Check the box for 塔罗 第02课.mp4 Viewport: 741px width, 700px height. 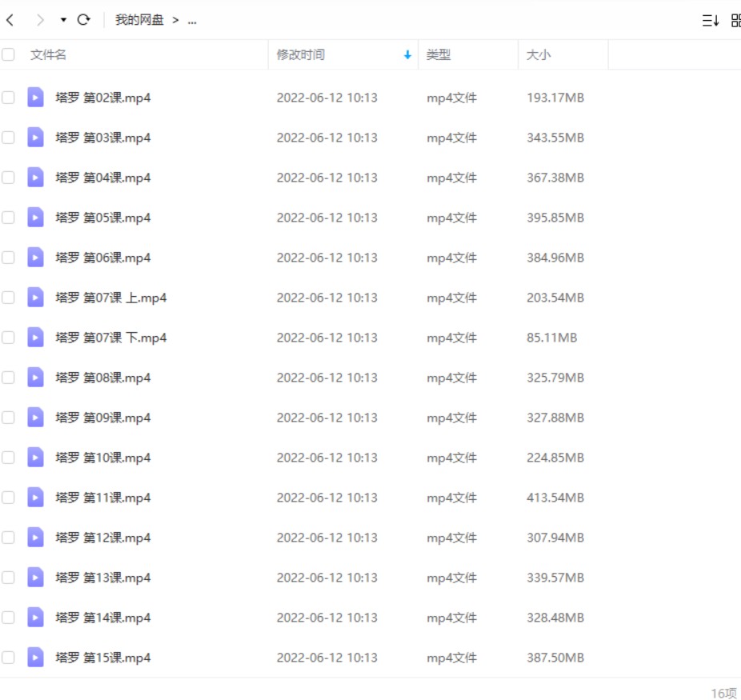point(8,98)
